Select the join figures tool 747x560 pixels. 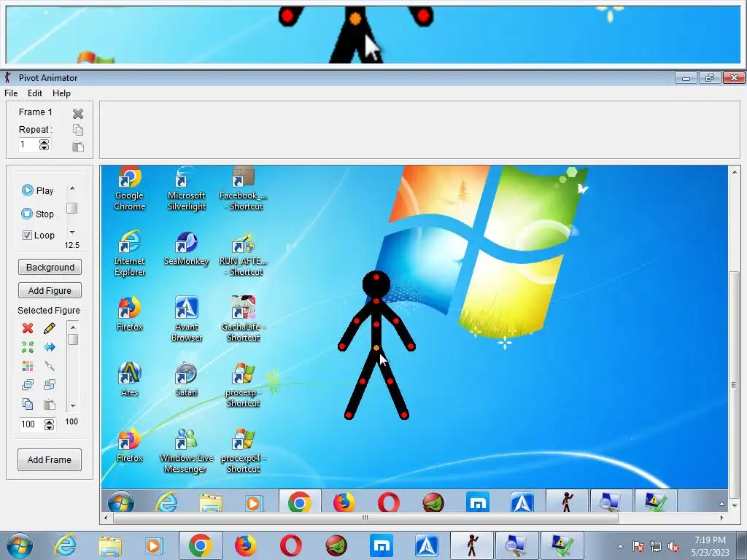tap(50, 366)
